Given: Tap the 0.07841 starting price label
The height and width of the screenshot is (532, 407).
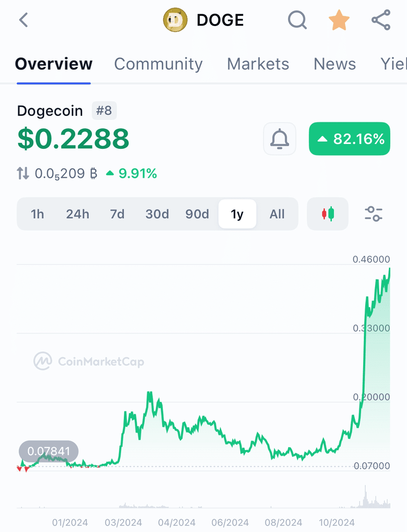Looking at the screenshot, I should [49, 451].
